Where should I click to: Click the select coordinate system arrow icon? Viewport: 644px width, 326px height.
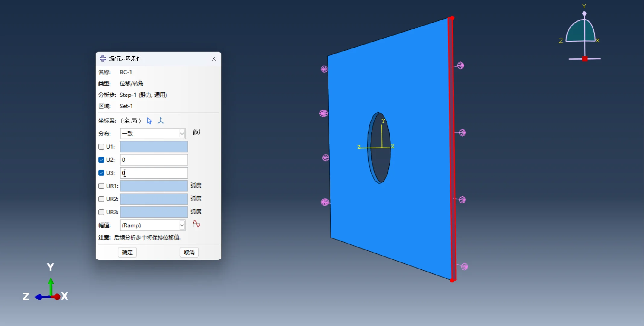coord(149,121)
